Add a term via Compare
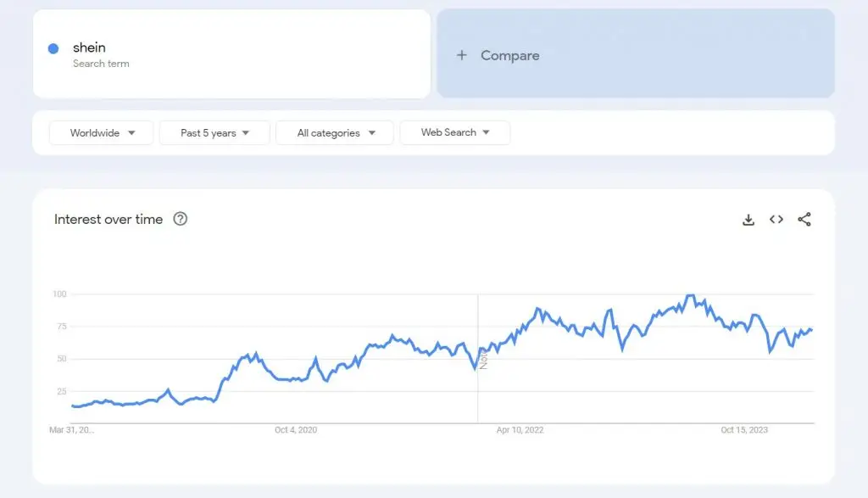The width and height of the screenshot is (868, 498). (636, 53)
